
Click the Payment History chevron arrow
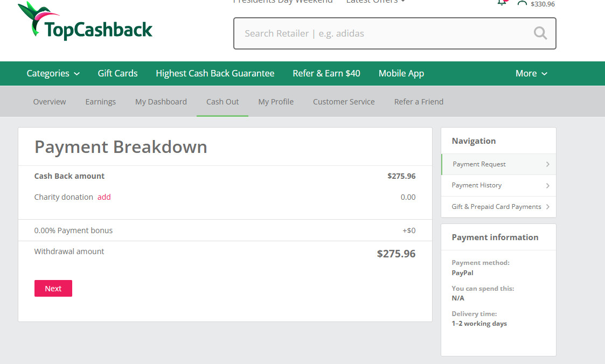point(547,186)
